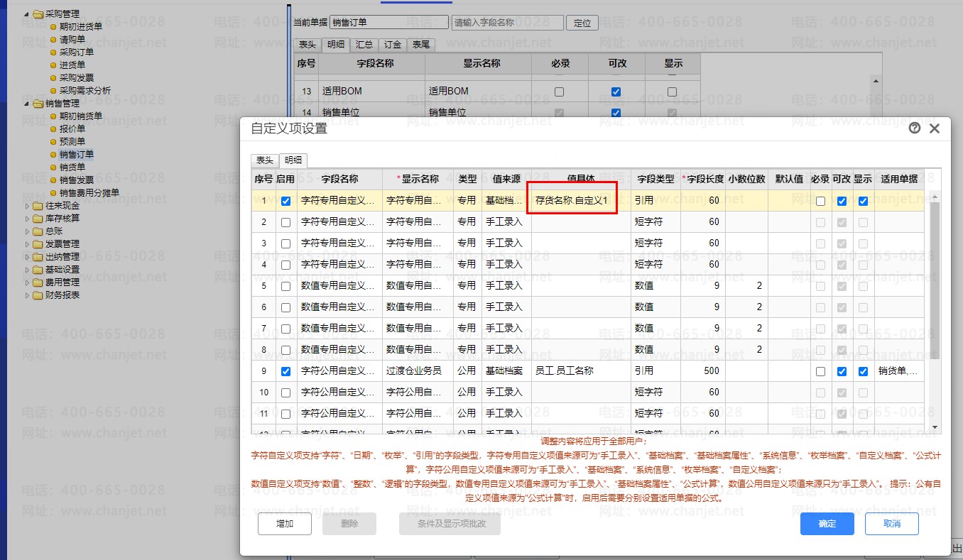The width and height of the screenshot is (963, 560).
Task: Select the 采购发票 tree item
Action: tap(76, 77)
